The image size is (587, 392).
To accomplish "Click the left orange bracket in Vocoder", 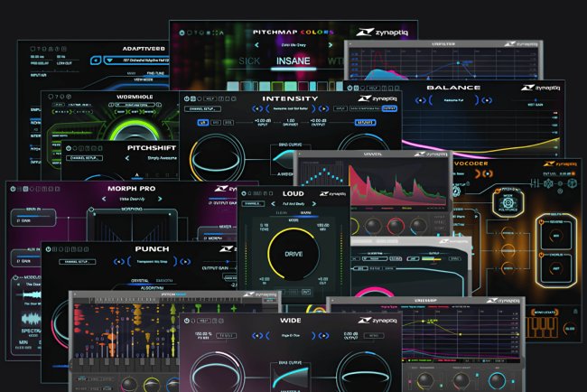I will (x=478, y=173).
